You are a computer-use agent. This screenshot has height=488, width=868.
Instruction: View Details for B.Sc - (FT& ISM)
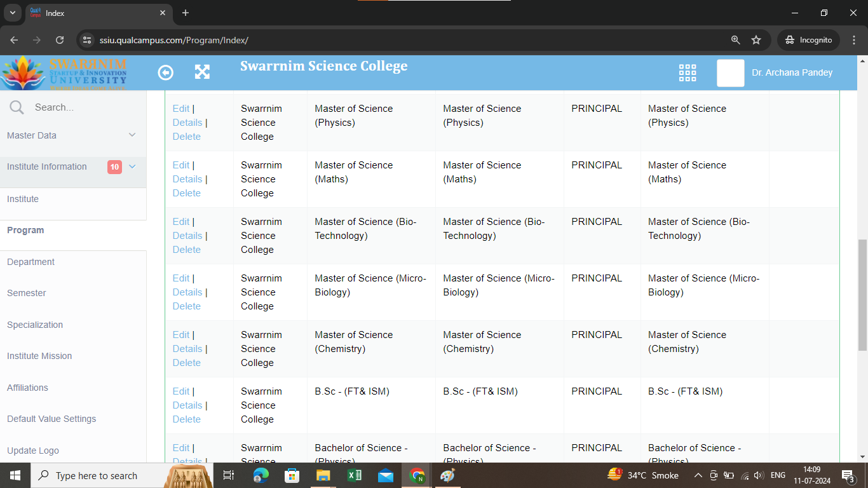pos(187,405)
